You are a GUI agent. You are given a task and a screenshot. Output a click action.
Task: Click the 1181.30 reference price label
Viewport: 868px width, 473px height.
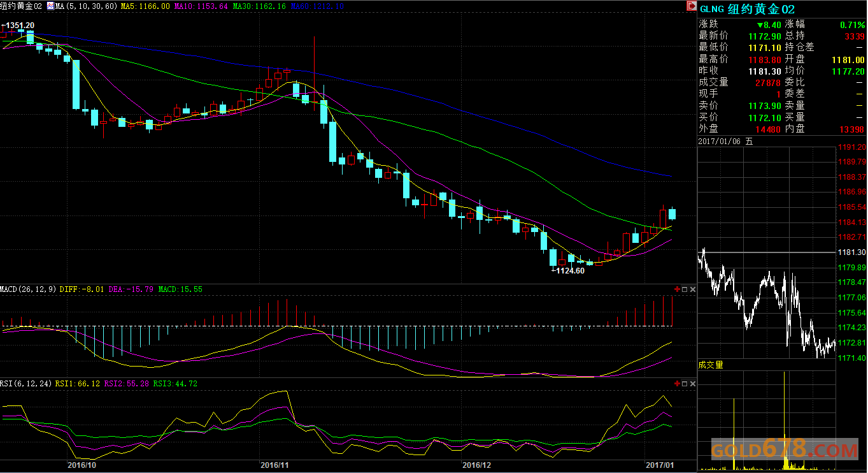pyautogui.click(x=852, y=252)
